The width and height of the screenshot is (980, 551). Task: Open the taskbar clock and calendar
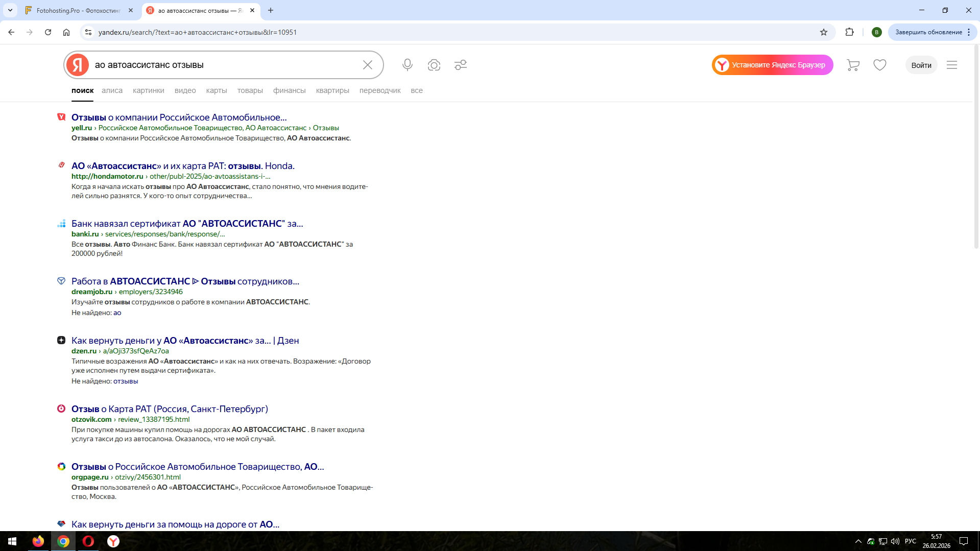pyautogui.click(x=937, y=541)
